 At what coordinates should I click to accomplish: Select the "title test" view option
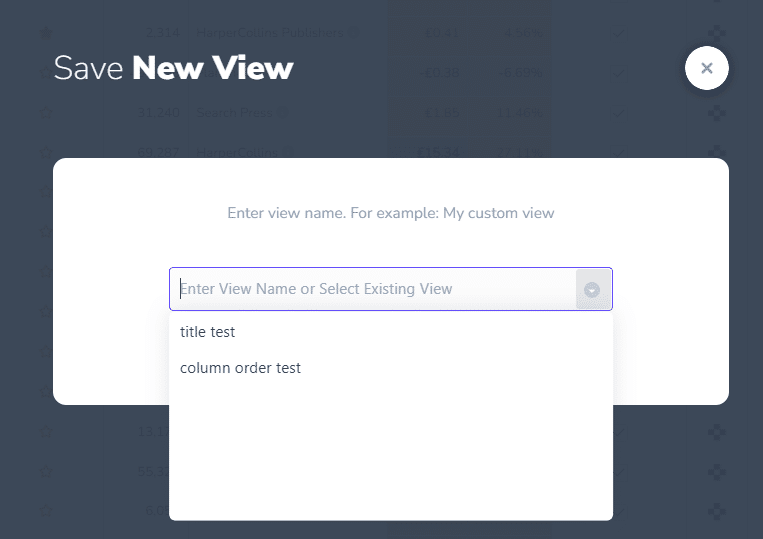point(208,331)
